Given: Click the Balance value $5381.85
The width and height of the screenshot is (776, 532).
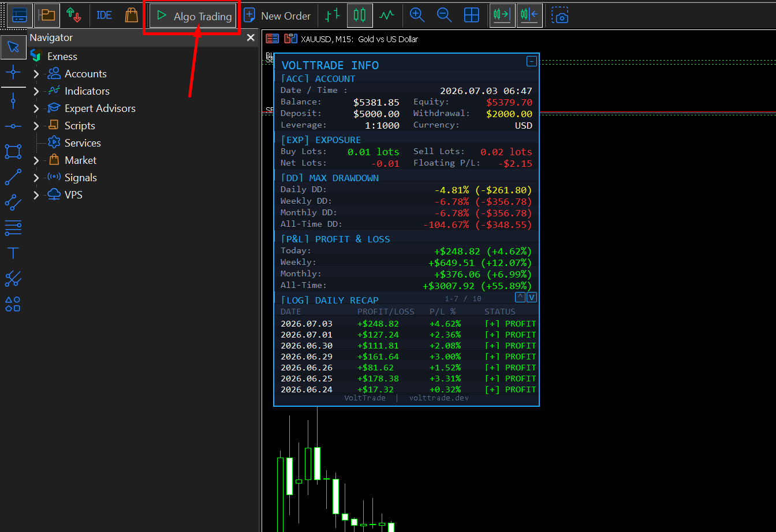Looking at the screenshot, I should [x=376, y=102].
